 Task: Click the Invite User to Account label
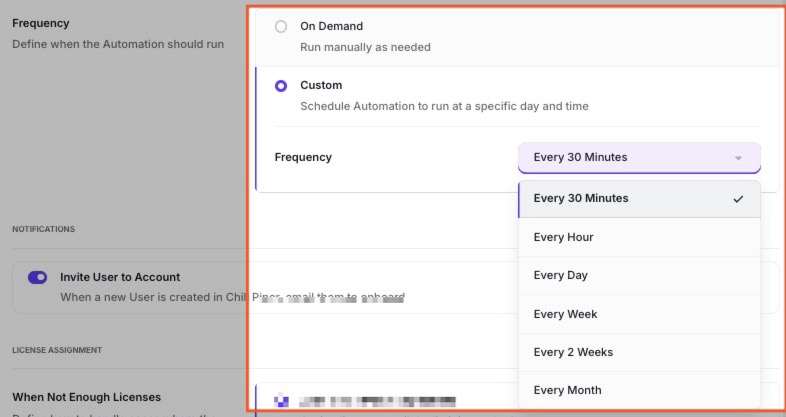coord(120,277)
